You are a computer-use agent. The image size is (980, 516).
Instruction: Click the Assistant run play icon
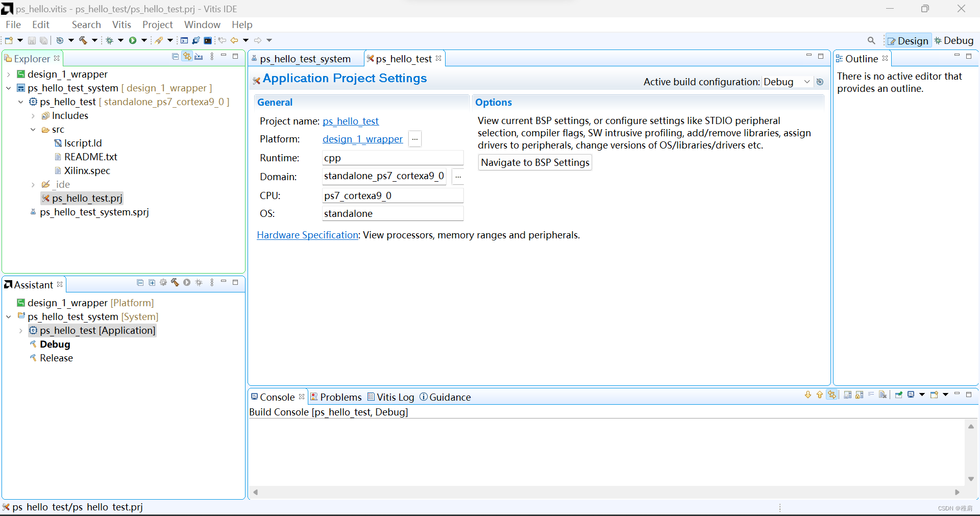tap(187, 282)
